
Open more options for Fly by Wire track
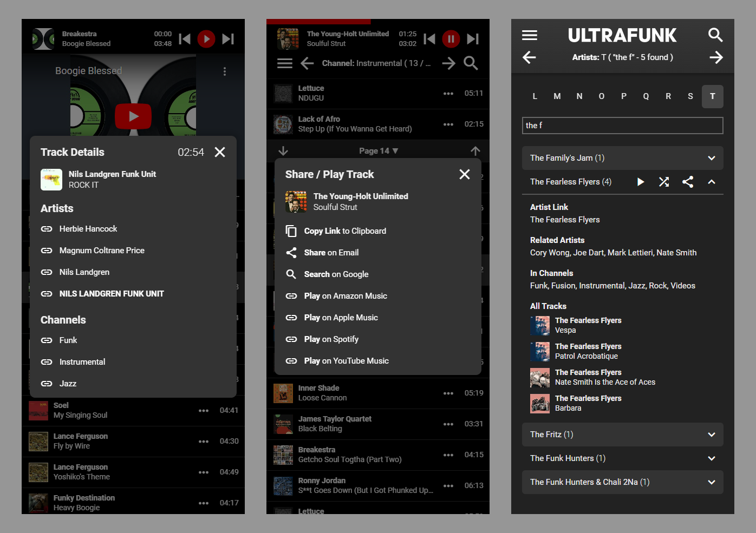point(204,442)
